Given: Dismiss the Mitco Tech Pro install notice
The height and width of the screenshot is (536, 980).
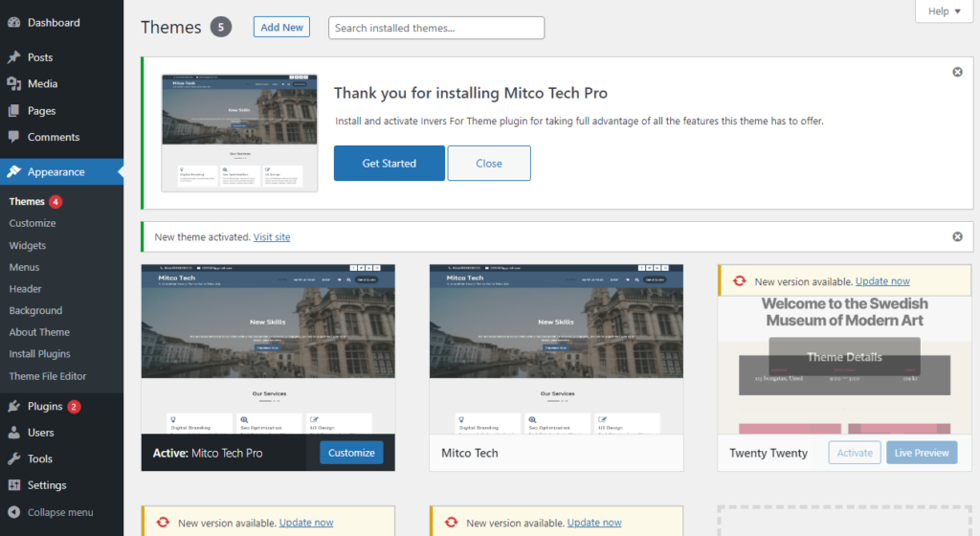Looking at the screenshot, I should [957, 72].
